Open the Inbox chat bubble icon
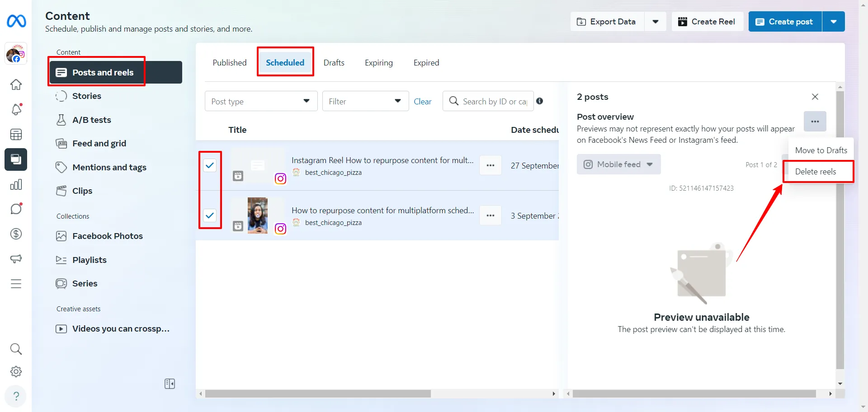 (16, 209)
